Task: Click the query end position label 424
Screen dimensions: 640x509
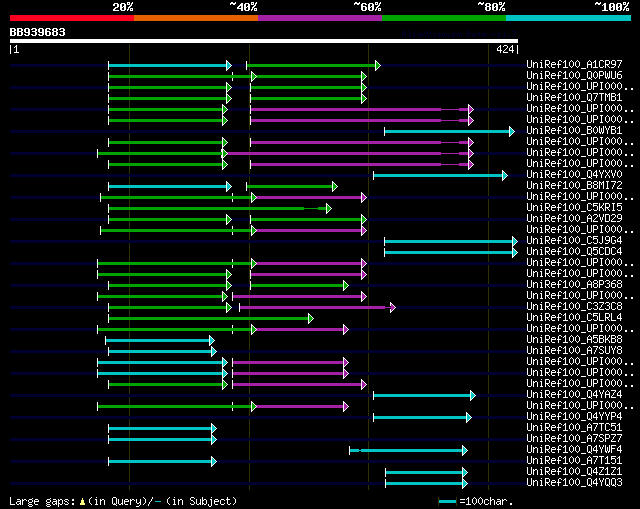Action: pyautogui.click(x=505, y=49)
